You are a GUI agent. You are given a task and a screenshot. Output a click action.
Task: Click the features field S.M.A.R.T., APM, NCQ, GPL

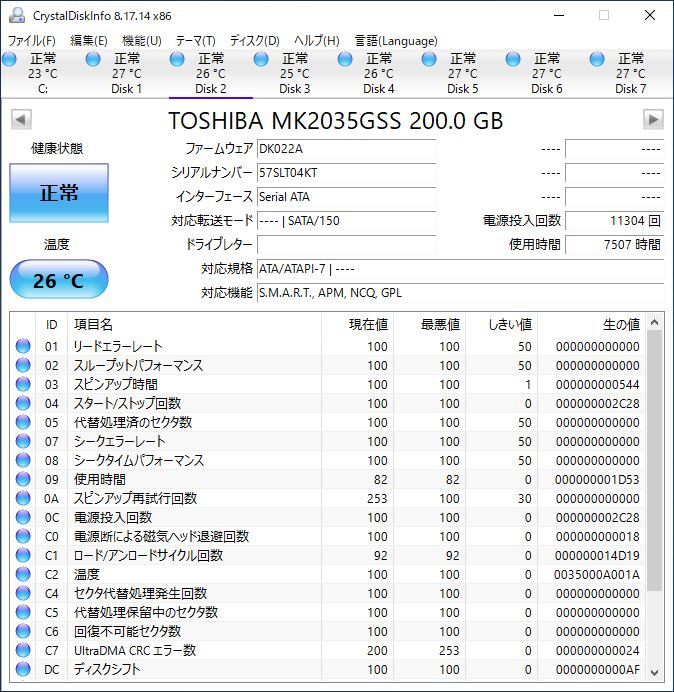pyautogui.click(x=460, y=293)
